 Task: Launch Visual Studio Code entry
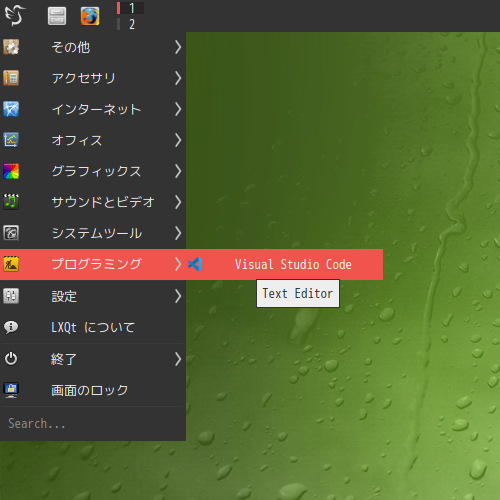284,264
